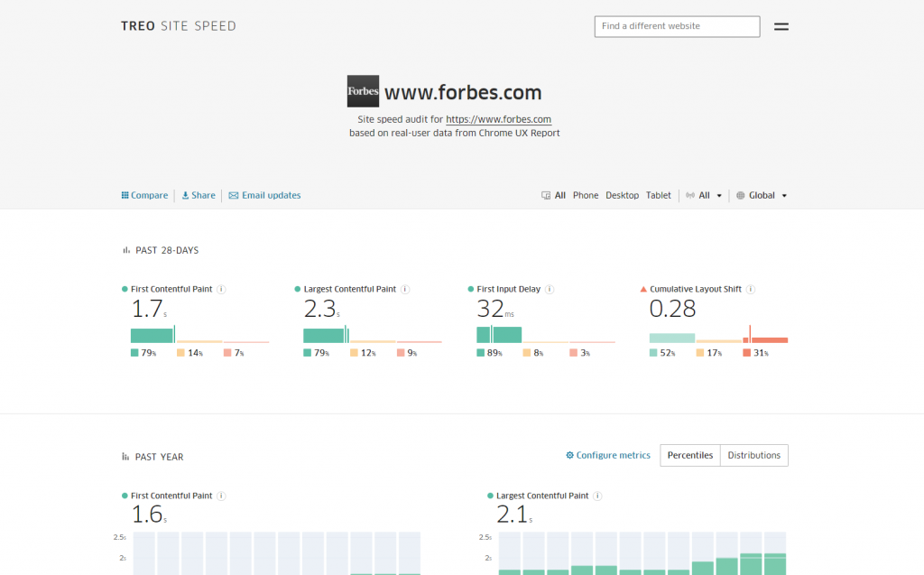The image size is (924, 575).
Task: Select the Phone device filter
Action: click(585, 195)
